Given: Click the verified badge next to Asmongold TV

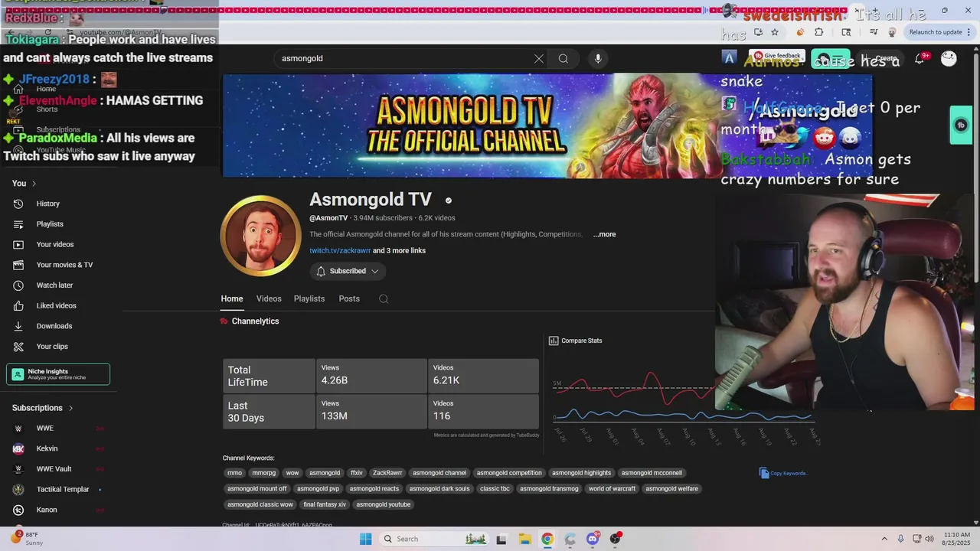Looking at the screenshot, I should pos(449,201).
